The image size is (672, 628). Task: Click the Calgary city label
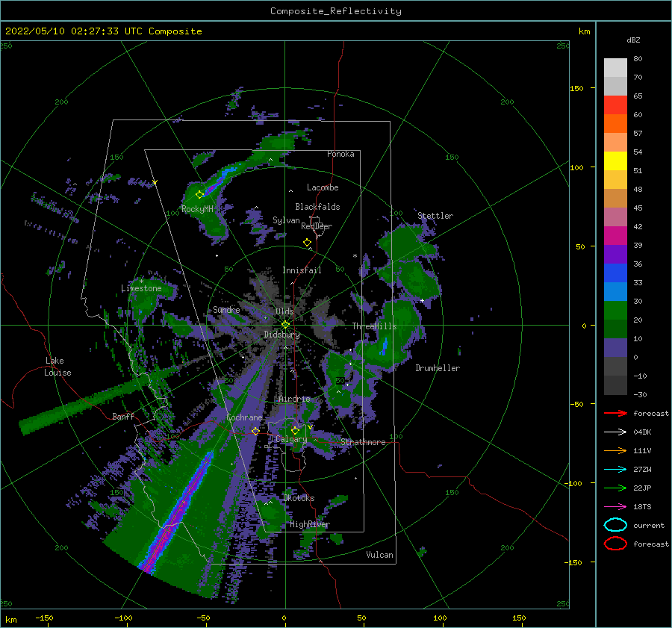click(x=291, y=439)
